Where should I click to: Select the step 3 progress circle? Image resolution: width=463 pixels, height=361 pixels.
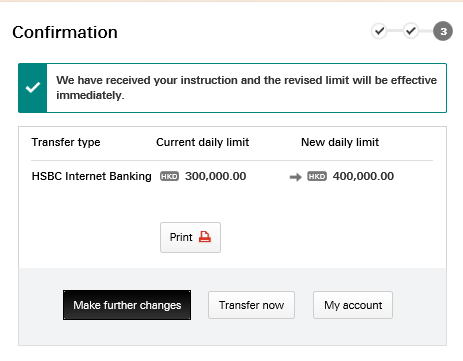[443, 31]
